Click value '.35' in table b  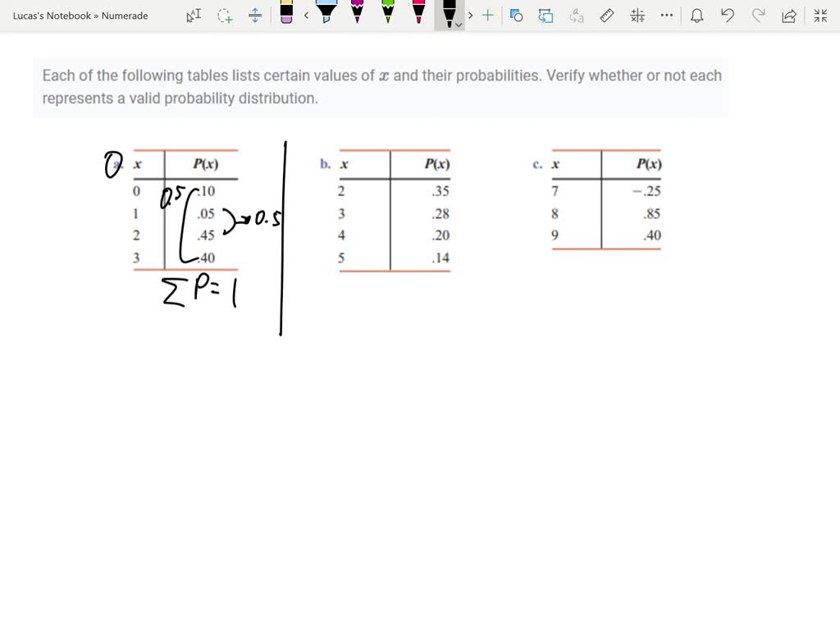[441, 190]
